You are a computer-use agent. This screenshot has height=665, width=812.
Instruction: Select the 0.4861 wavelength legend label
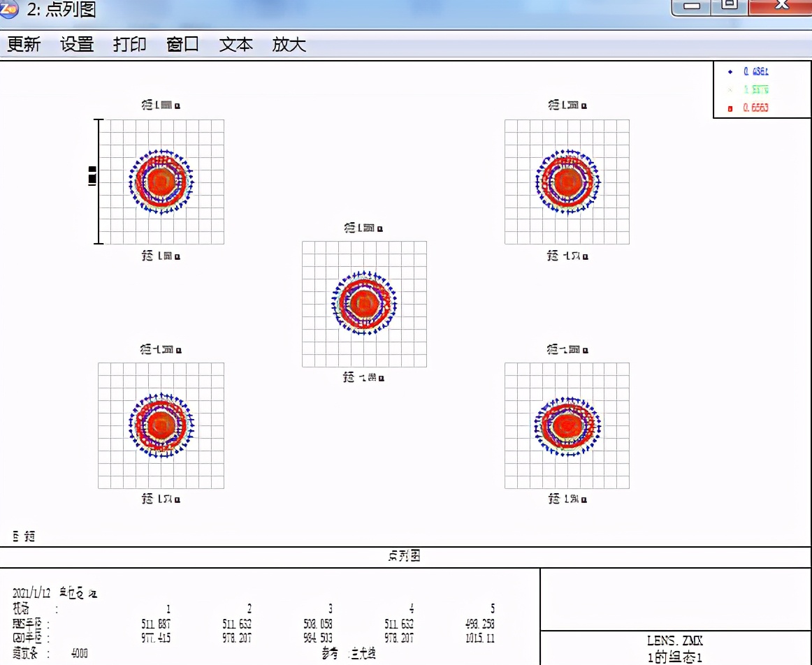[x=755, y=71]
